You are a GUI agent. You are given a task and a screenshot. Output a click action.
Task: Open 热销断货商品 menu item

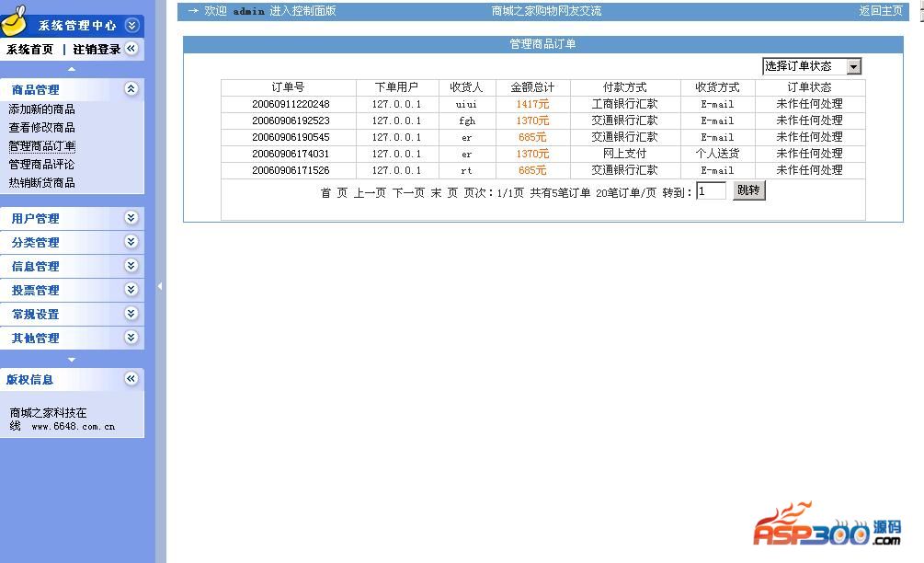pos(41,182)
